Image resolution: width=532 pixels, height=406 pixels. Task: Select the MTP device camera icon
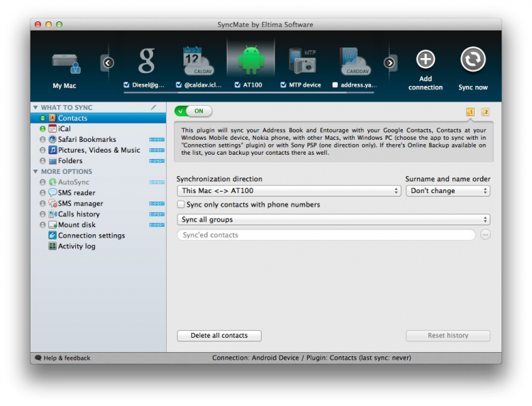coord(303,61)
